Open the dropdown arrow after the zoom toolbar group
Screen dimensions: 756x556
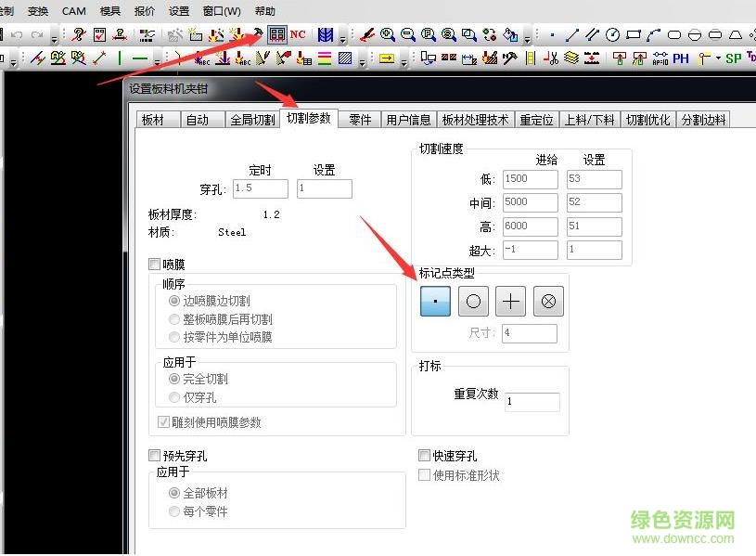tap(529, 37)
